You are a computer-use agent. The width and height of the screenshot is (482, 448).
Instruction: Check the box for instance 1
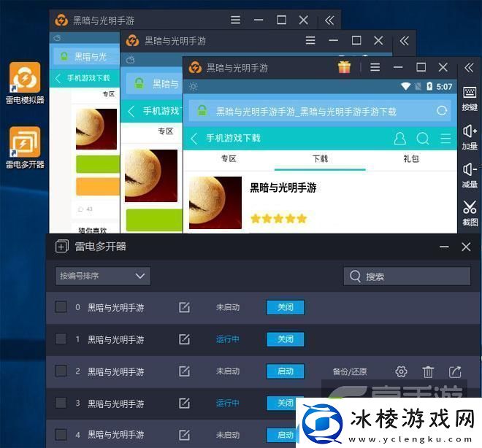pos(61,339)
